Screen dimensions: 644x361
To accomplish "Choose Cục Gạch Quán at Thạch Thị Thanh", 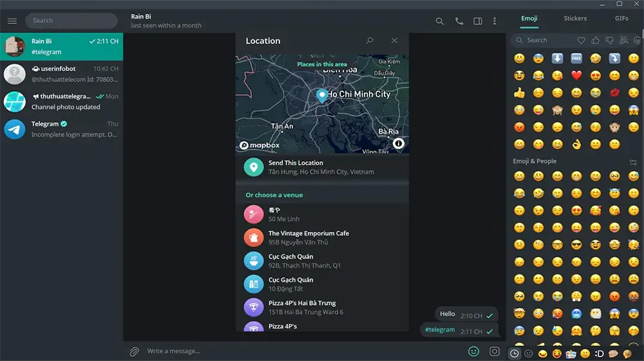I will click(322, 260).
